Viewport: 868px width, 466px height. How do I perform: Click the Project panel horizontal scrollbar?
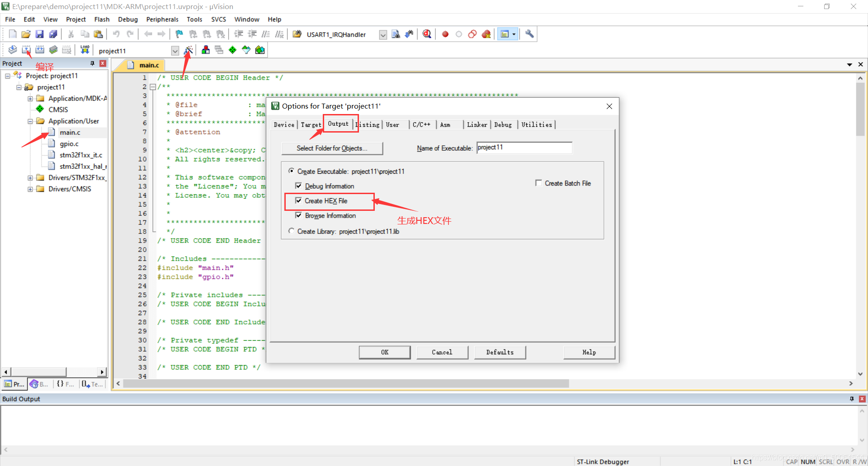(38, 372)
